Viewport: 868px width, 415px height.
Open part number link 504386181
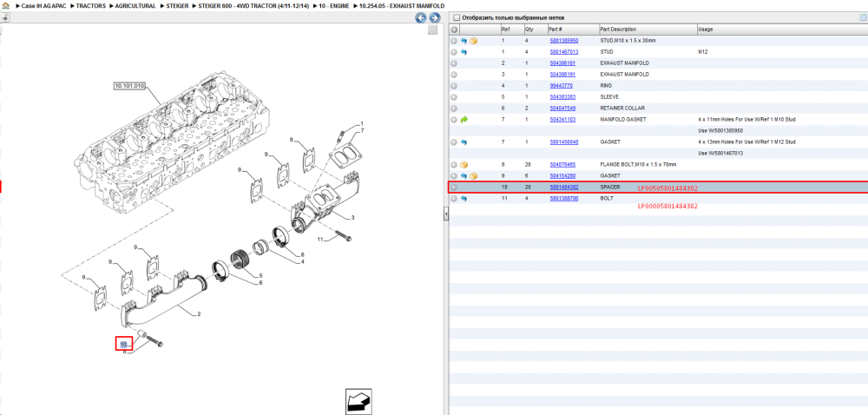coord(562,63)
